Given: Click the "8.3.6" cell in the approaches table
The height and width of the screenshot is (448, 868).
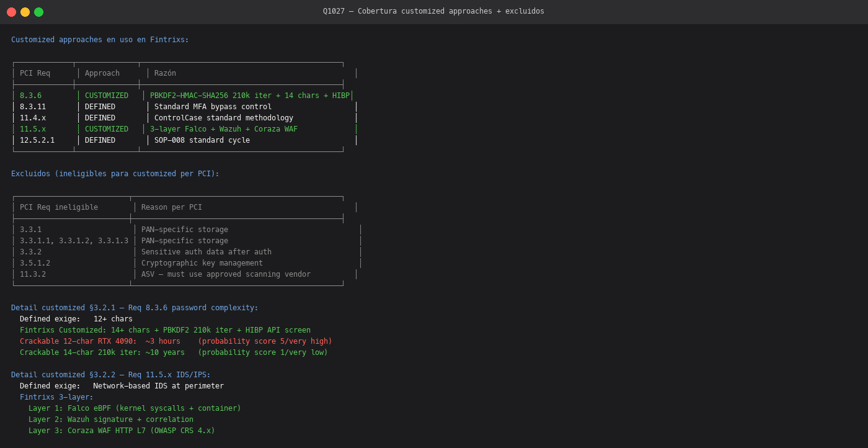Looking at the screenshot, I should click(x=30, y=96).
